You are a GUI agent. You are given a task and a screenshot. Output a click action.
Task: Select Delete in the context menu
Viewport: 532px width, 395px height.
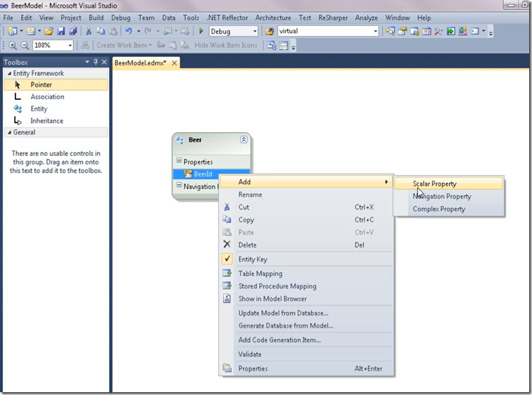coord(306,245)
